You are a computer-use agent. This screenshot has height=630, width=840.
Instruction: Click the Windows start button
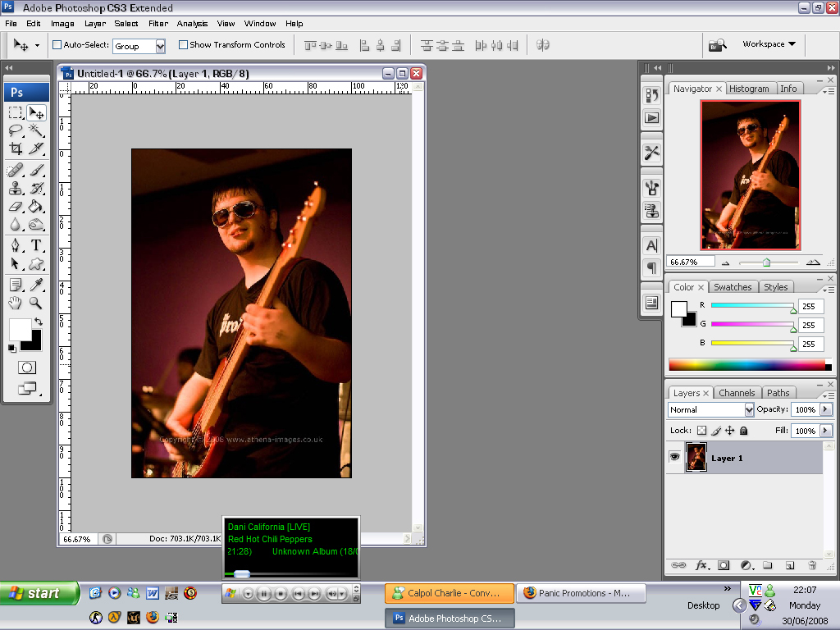(x=39, y=593)
